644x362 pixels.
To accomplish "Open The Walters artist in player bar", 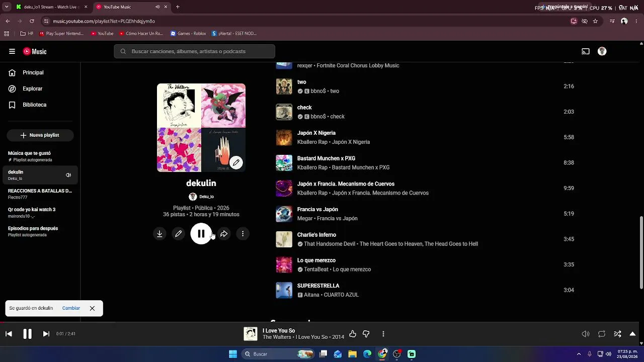I will tap(277, 337).
